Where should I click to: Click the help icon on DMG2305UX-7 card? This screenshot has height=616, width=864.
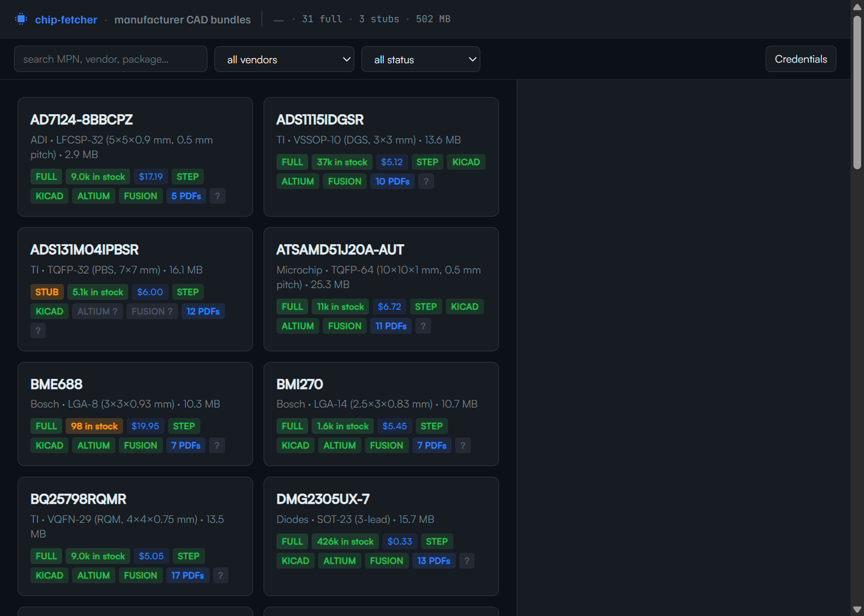[466, 561]
